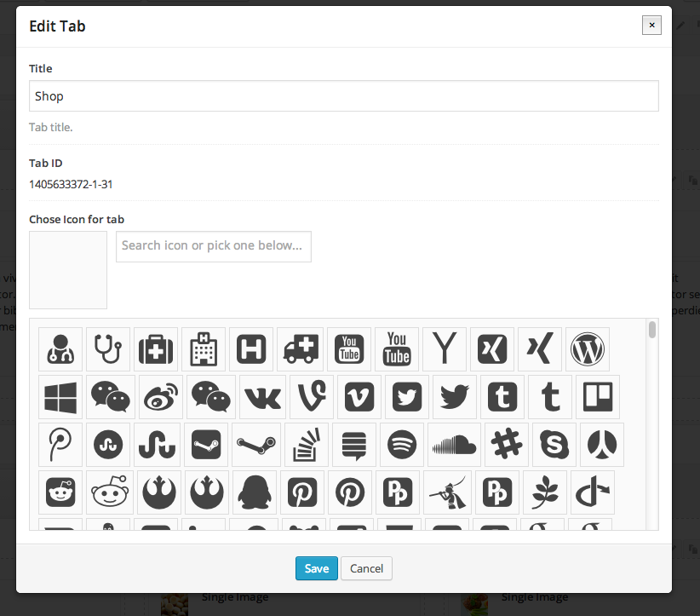Click the Save button
This screenshot has width=700, height=616.
click(x=316, y=568)
